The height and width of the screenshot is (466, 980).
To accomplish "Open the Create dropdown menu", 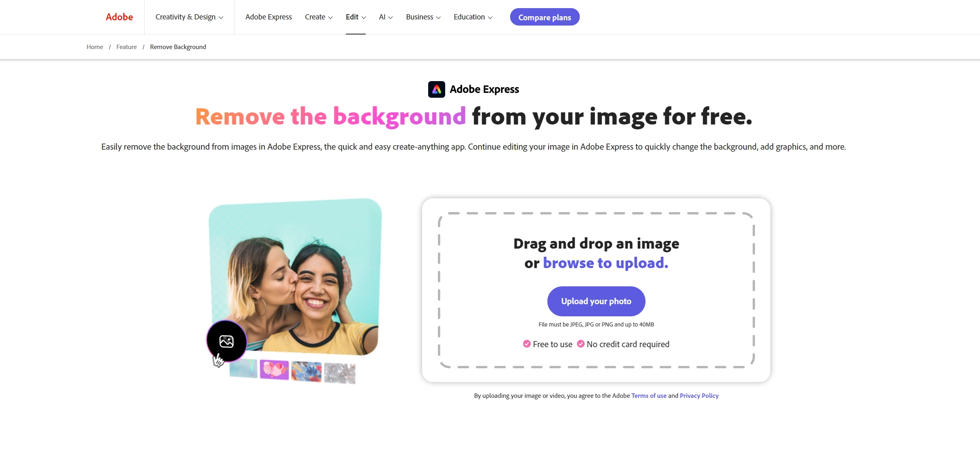I will [319, 17].
